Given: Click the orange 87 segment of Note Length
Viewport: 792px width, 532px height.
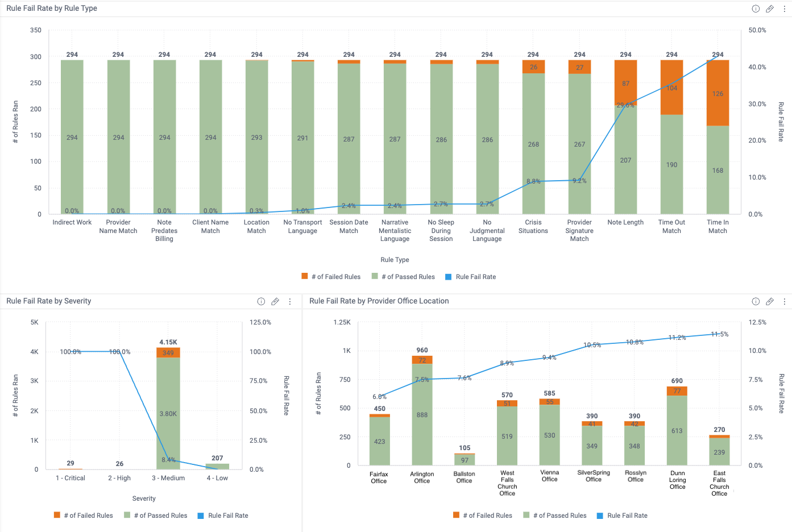Looking at the screenshot, I should [x=626, y=83].
